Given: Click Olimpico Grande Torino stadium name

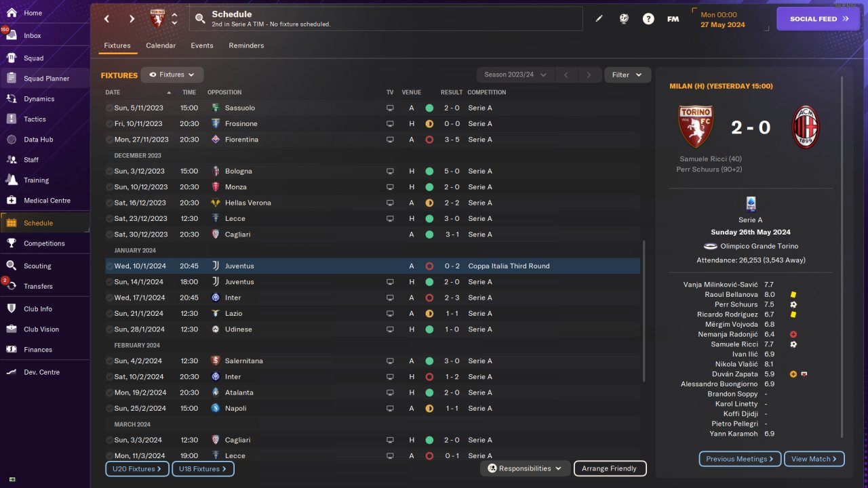Looking at the screenshot, I should [x=760, y=246].
